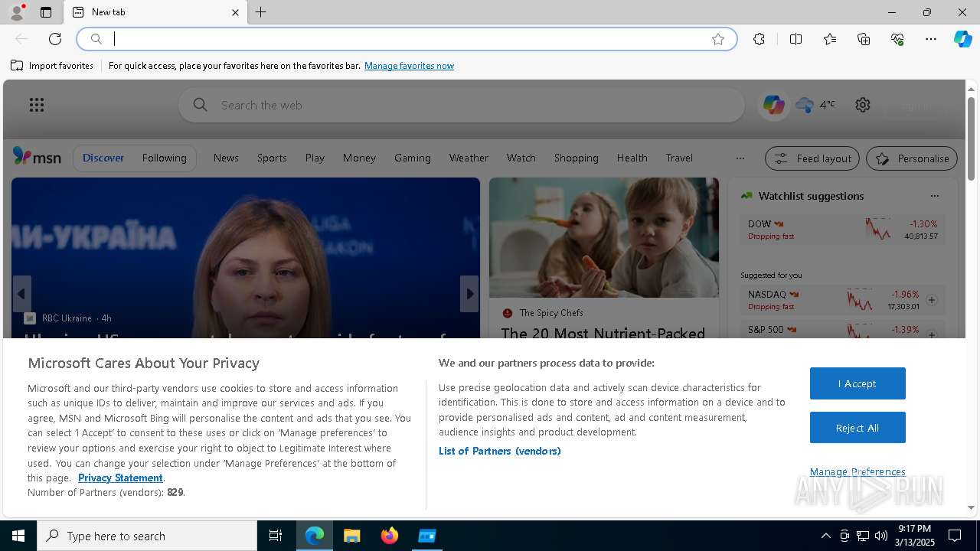Open Feed layout options

812,158
